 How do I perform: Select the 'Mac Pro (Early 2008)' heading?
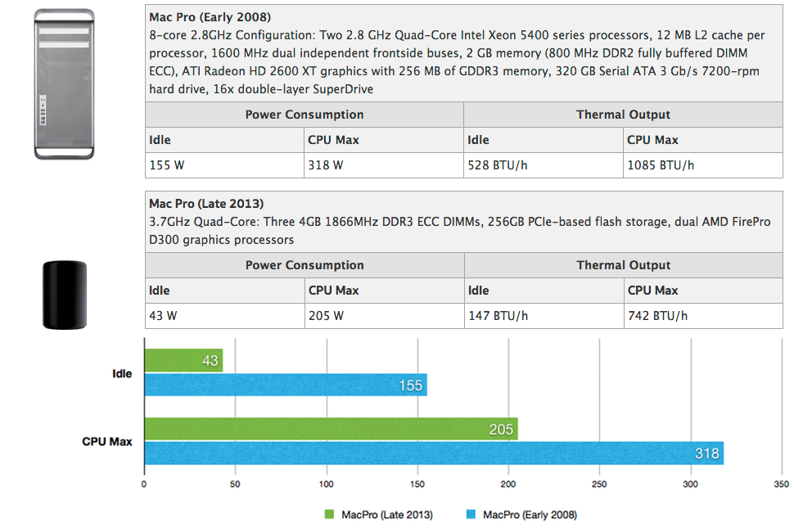coord(210,17)
